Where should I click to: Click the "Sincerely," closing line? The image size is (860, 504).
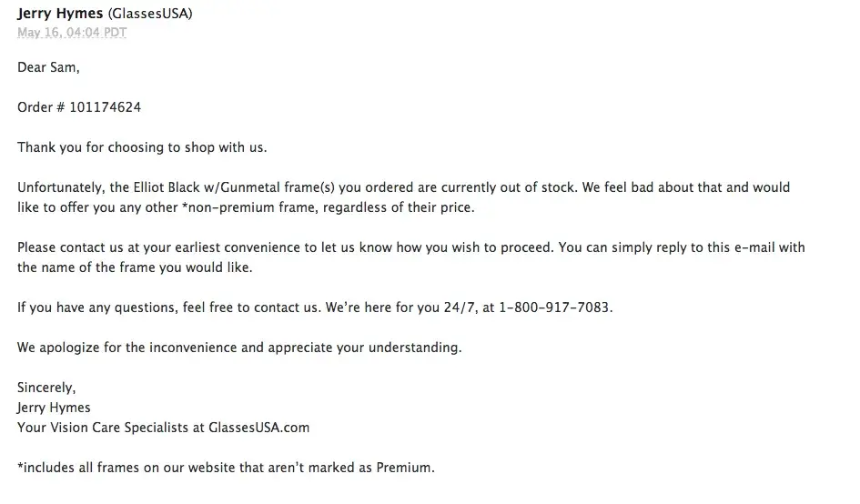pos(46,388)
